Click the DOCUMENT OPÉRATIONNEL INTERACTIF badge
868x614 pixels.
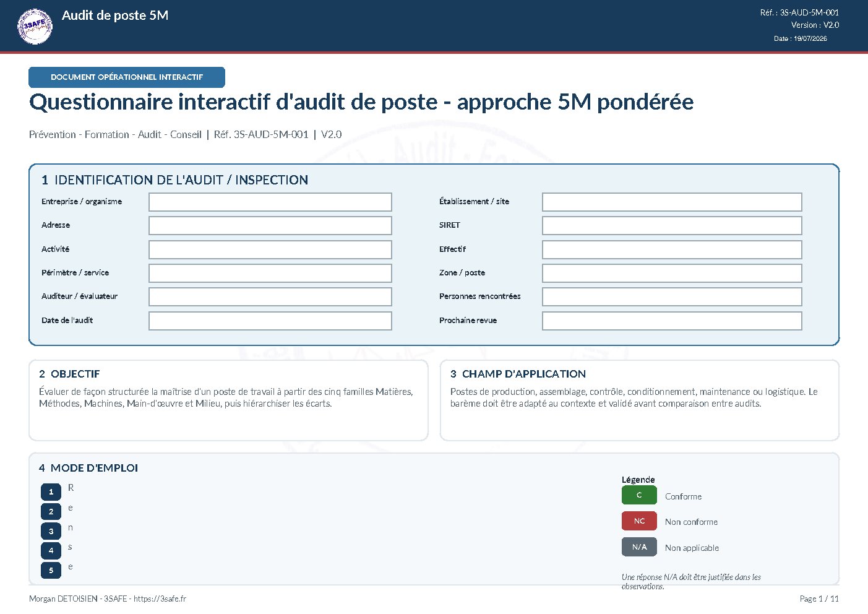coord(127,77)
